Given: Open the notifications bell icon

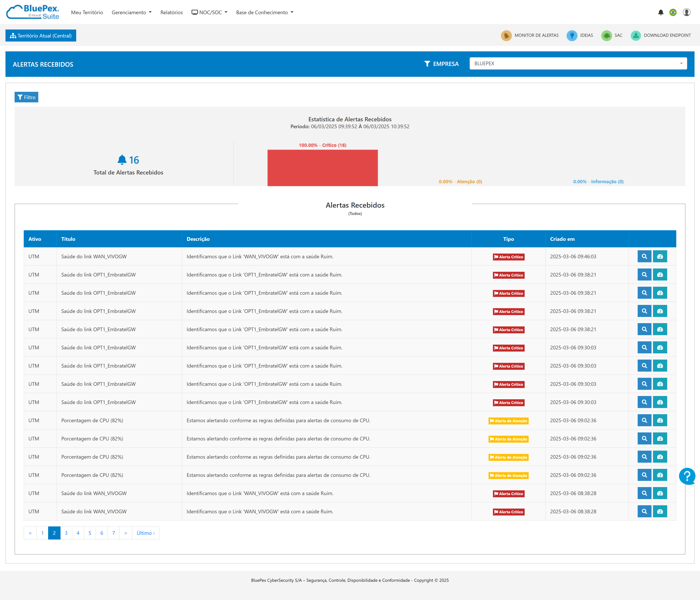Looking at the screenshot, I should coord(661,13).
